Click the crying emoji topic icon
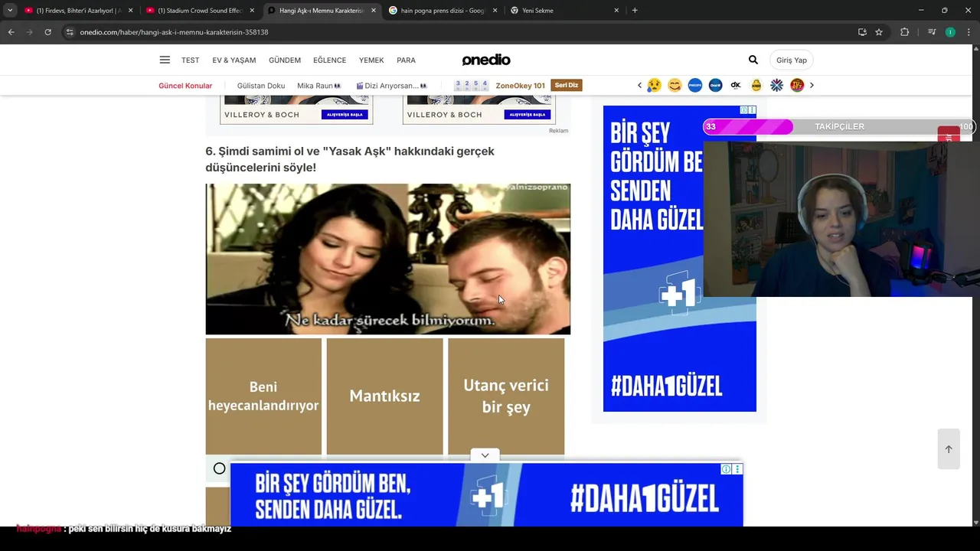Viewport: 980px width, 551px height. [x=654, y=85]
